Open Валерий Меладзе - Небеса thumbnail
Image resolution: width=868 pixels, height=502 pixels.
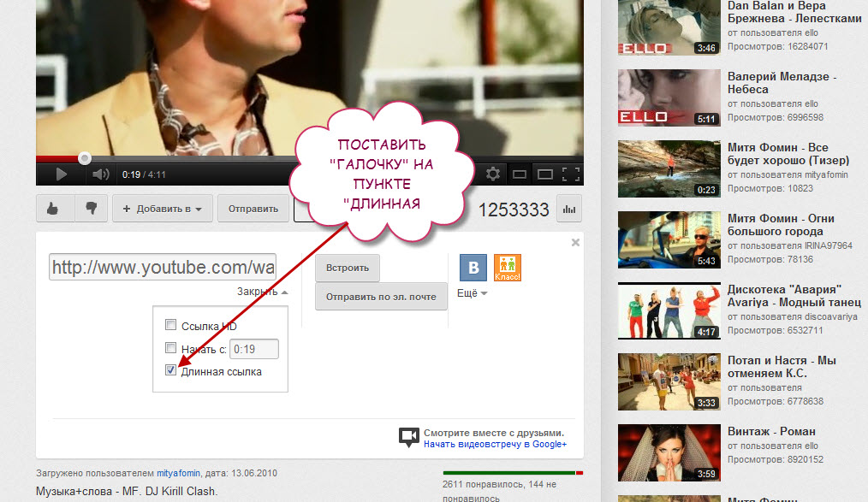[669, 97]
